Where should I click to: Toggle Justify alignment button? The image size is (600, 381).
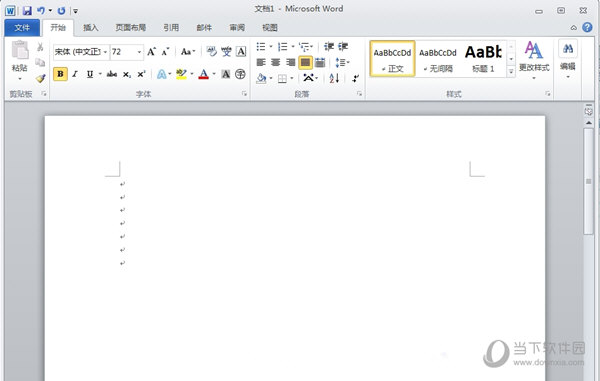(x=305, y=62)
